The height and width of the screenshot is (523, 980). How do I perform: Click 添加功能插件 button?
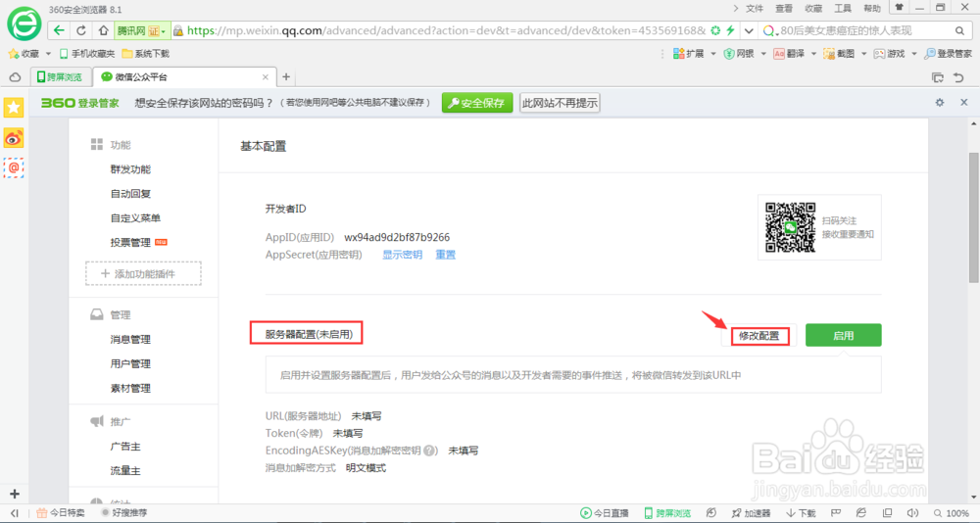(143, 273)
